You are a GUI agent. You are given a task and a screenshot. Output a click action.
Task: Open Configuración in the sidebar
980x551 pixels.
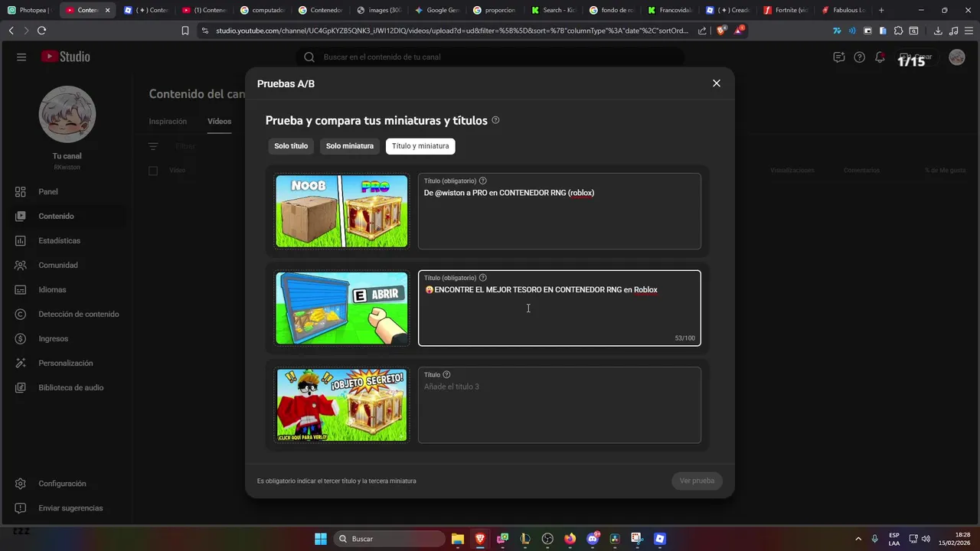[66, 484]
